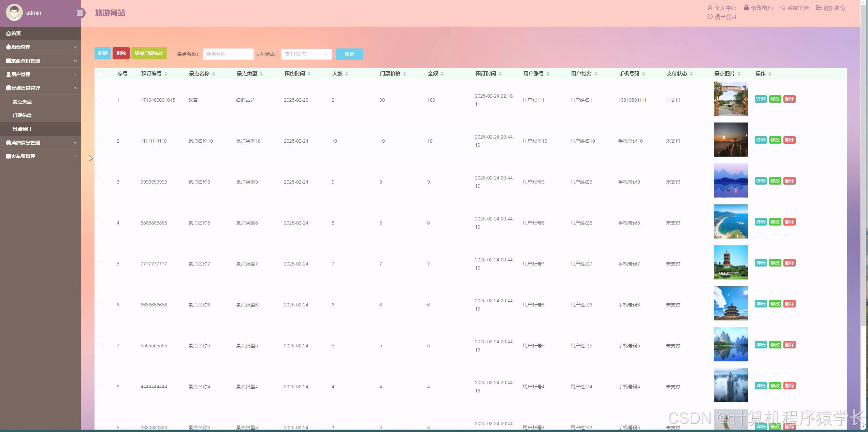868x432 pixels.
Task: Sort by 预订编号 column arrows
Action: [x=166, y=74]
